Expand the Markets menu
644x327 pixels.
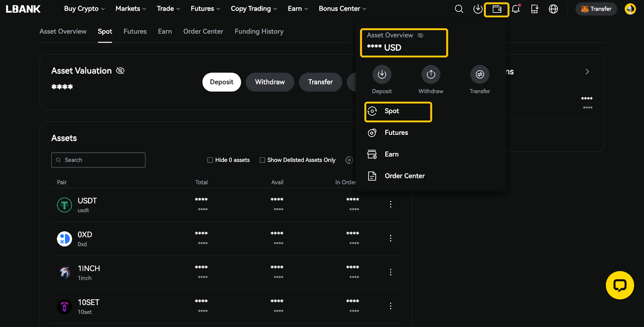(131, 8)
